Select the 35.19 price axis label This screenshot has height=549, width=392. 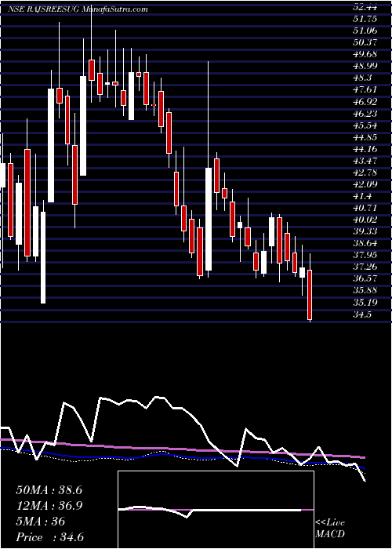364,303
